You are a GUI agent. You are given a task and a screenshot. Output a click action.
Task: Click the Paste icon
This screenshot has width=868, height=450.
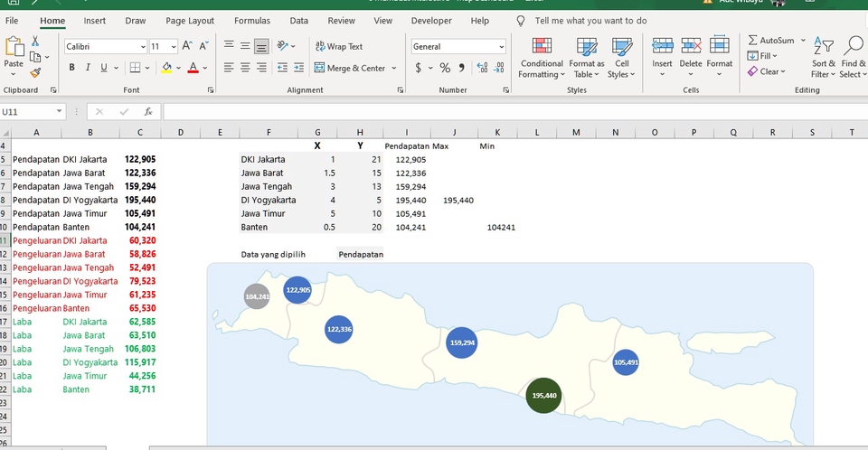(14, 48)
